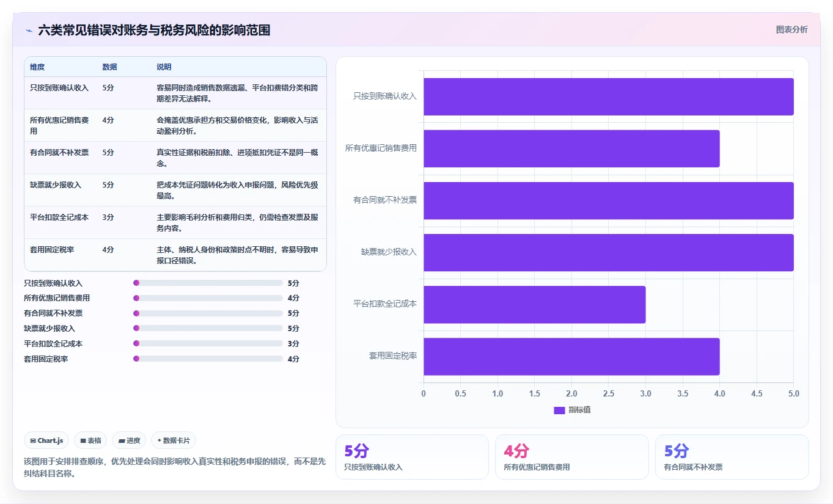Image resolution: width=833 pixels, height=504 pixels.
Task: Click description starting 主体、纳税人身份
Action: click(237, 255)
